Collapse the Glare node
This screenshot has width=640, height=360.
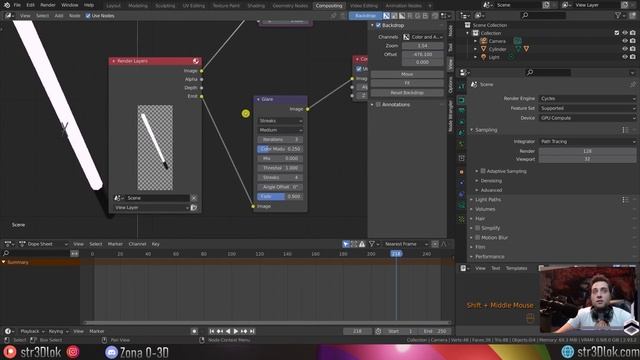point(258,100)
